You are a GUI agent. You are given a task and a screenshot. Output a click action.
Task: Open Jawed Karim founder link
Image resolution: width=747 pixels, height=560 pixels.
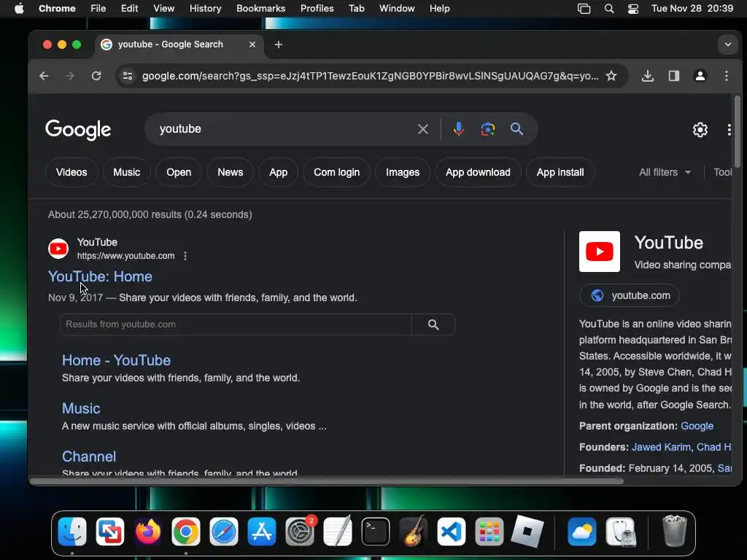pyautogui.click(x=661, y=447)
